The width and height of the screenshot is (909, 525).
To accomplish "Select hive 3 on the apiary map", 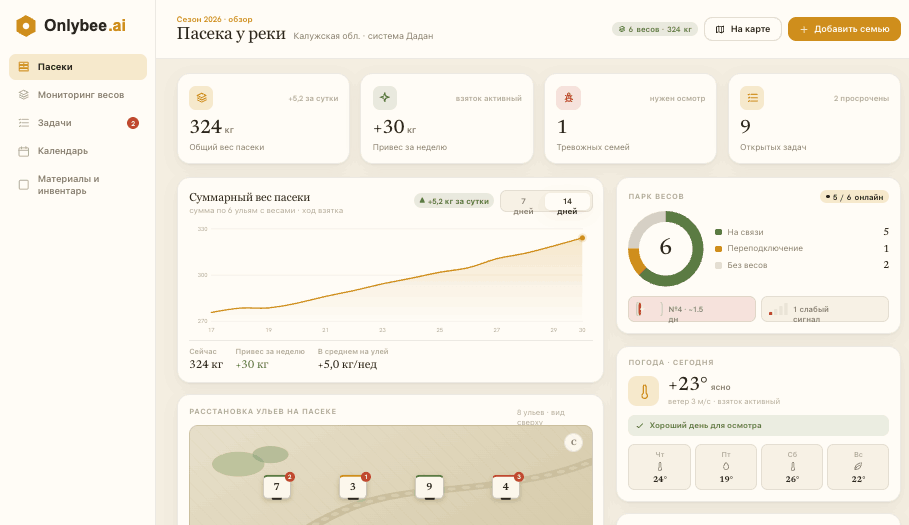I will [x=352, y=487].
